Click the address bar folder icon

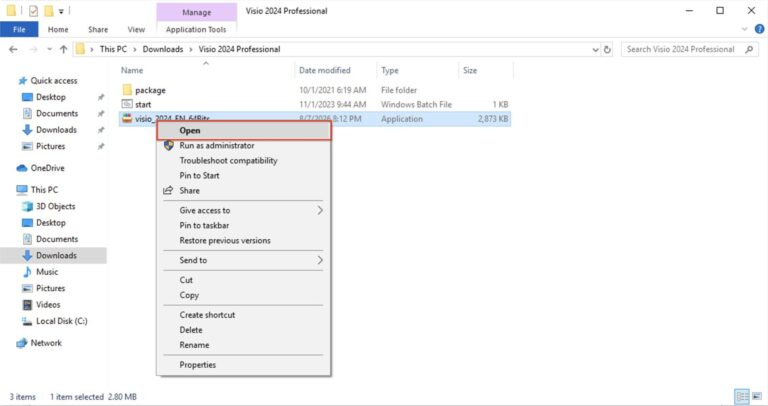pyautogui.click(x=80, y=49)
